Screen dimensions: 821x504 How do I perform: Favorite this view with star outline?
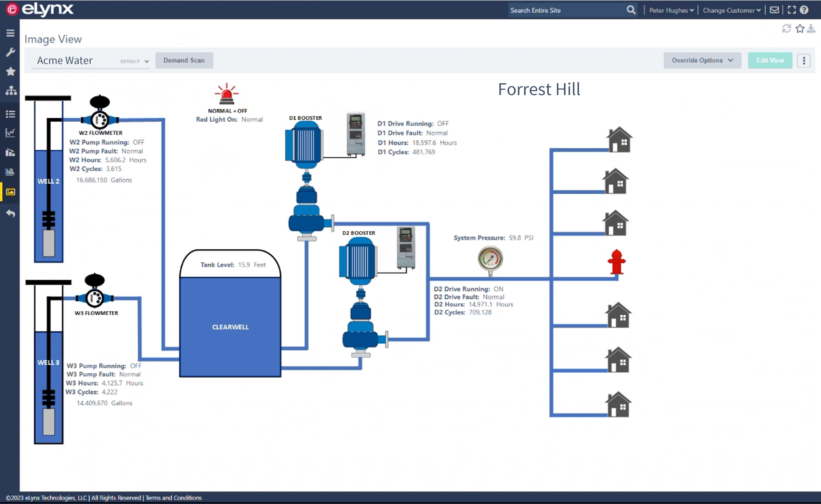pyautogui.click(x=800, y=29)
